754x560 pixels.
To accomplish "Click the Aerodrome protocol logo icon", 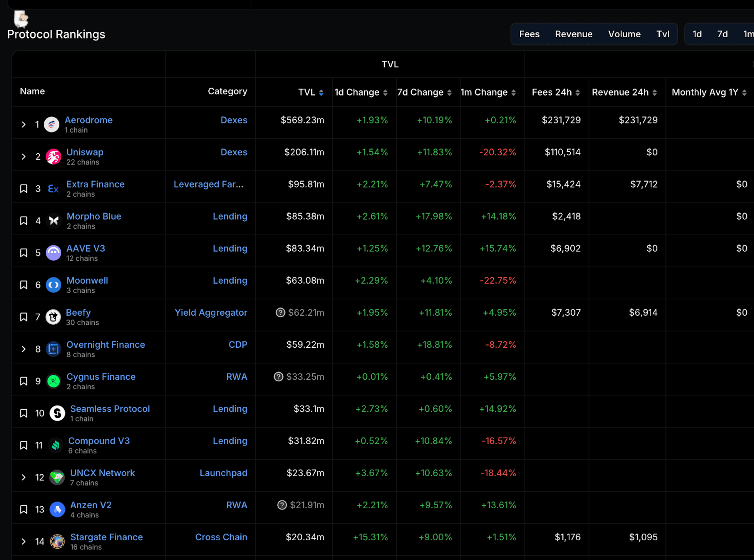I will (51, 125).
